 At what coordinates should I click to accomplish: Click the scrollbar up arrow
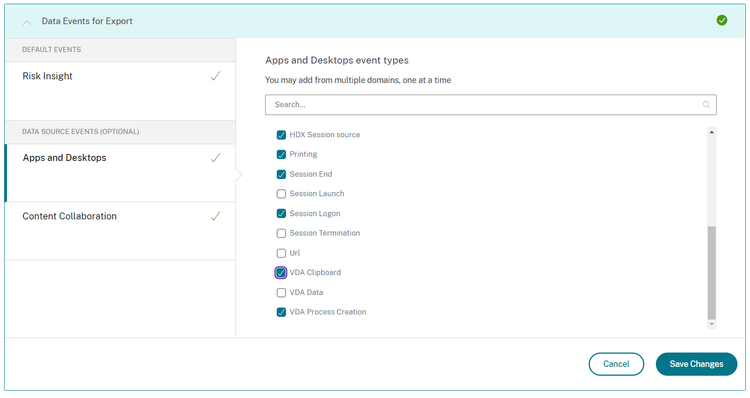pos(712,132)
